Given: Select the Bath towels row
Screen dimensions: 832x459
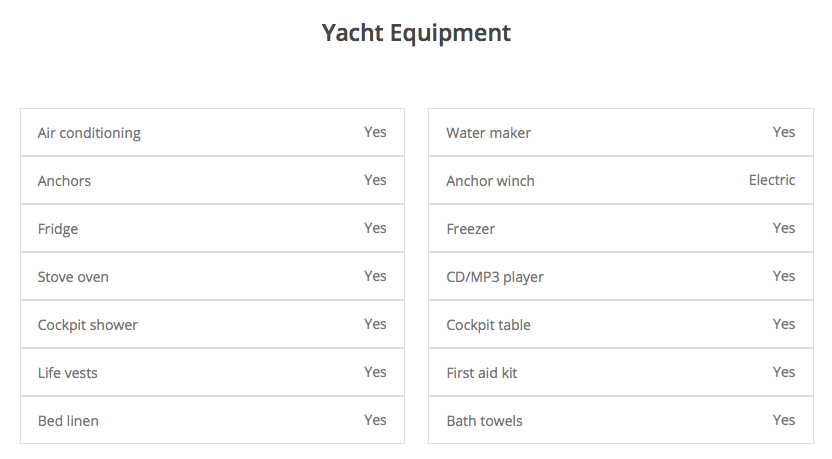Looking at the screenshot, I should 621,420.
